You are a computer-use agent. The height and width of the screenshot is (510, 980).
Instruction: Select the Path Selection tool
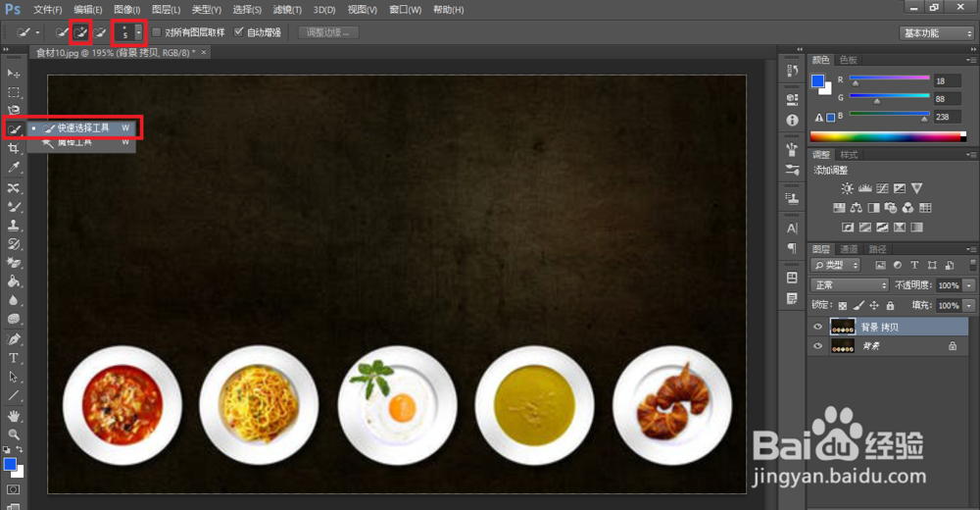click(x=13, y=377)
